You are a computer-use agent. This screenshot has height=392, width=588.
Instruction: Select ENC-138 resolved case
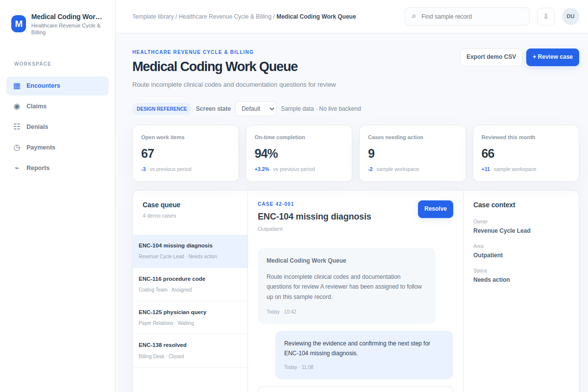pyautogui.click(x=190, y=351)
